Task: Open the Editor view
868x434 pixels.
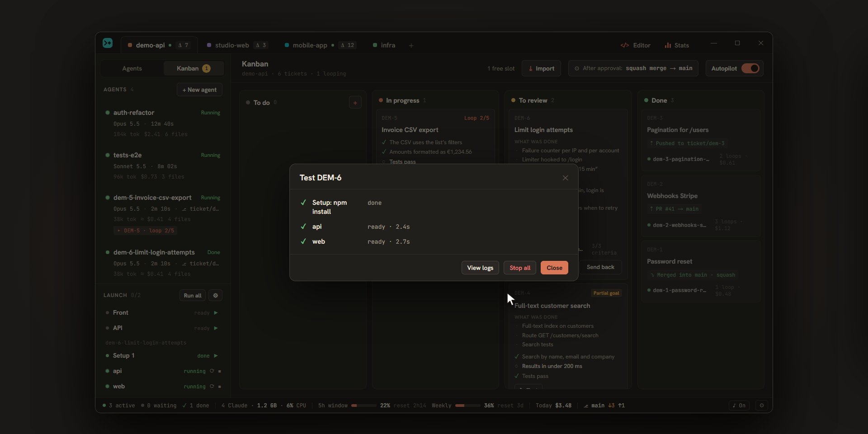Action: coord(636,45)
